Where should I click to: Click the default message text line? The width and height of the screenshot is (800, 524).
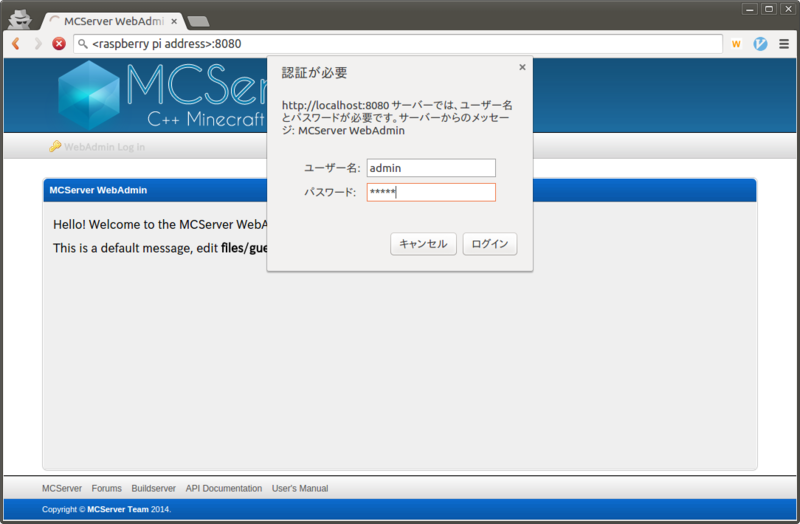click(x=160, y=248)
